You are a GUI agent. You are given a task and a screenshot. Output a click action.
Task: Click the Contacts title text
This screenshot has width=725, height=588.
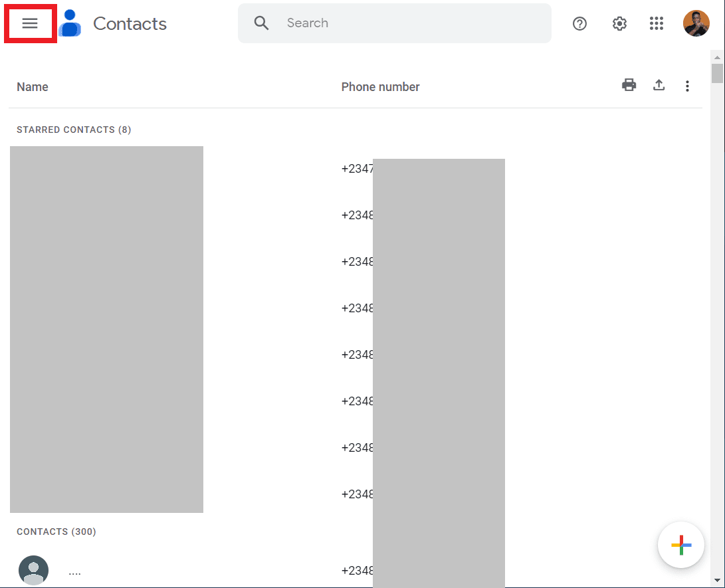[130, 24]
